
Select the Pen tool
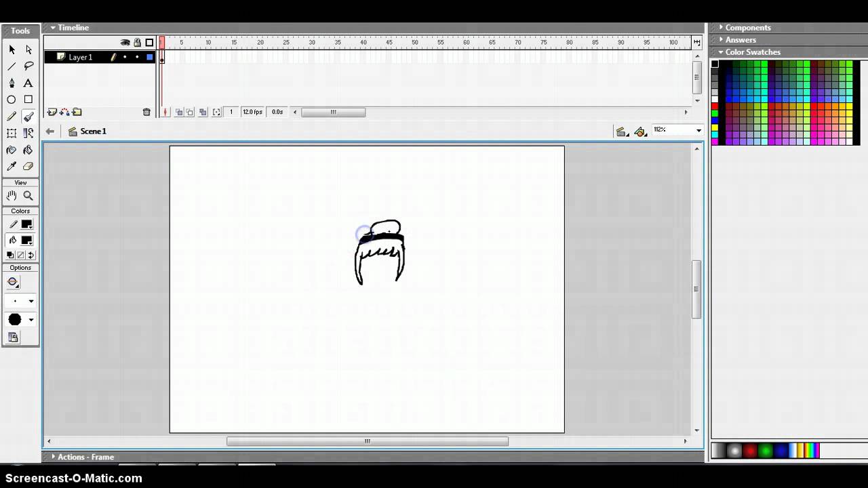[x=12, y=83]
